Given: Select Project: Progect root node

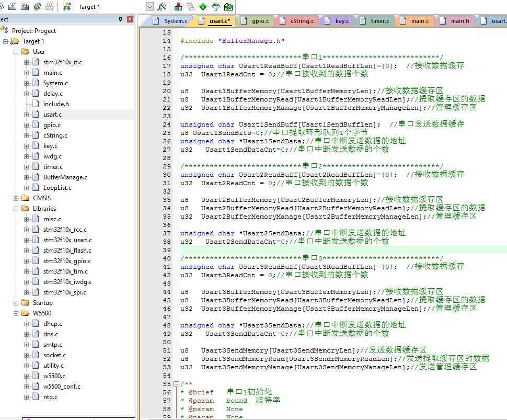Looking at the screenshot, I should [33, 31].
